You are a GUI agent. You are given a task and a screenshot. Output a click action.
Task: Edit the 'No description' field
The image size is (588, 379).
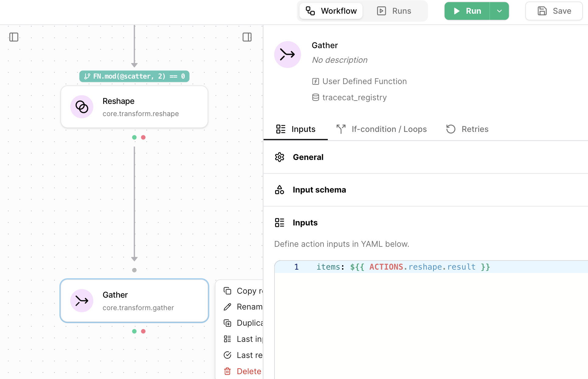click(340, 60)
